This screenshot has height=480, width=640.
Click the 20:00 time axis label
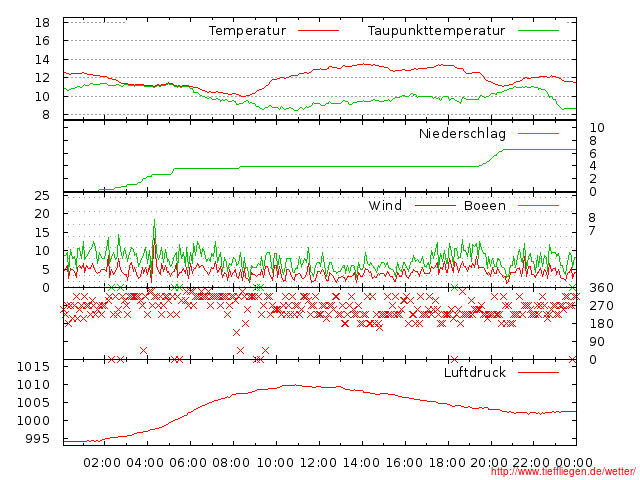pyautogui.click(x=489, y=463)
